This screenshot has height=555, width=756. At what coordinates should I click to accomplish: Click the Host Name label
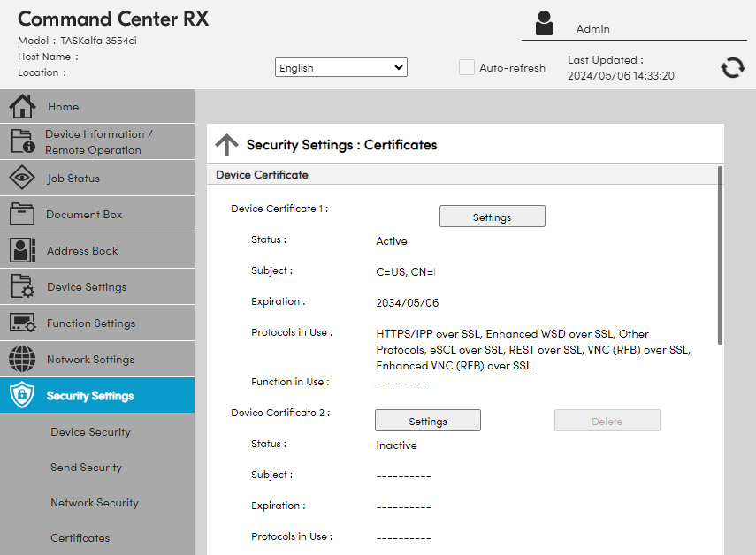tap(48, 57)
